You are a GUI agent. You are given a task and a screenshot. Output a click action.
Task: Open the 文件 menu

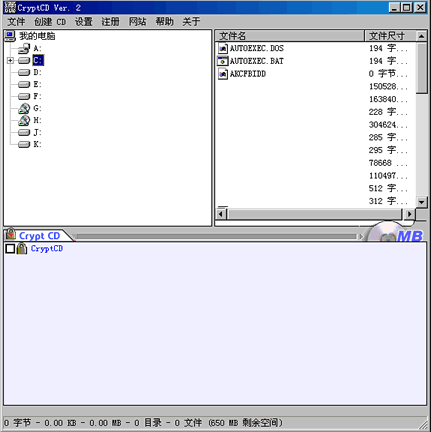(16, 22)
